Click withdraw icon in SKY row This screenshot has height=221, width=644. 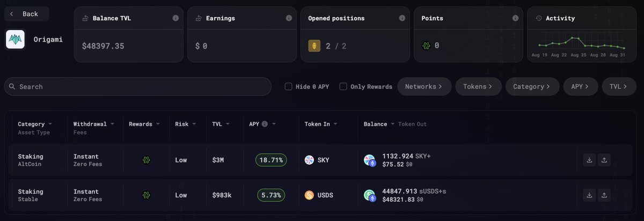point(604,160)
